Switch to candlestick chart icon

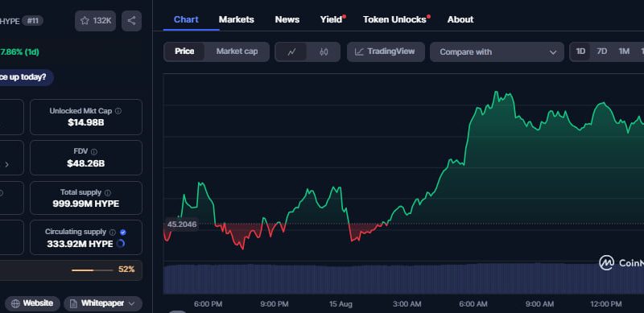(x=324, y=51)
